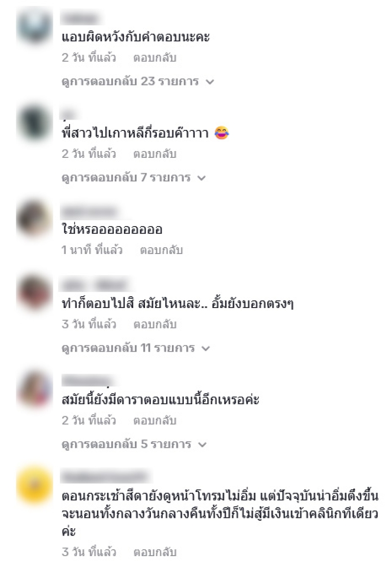Reply to the ตอนกระเช้าสีดา comment
This screenshot has height=562, width=392.
pos(155,552)
